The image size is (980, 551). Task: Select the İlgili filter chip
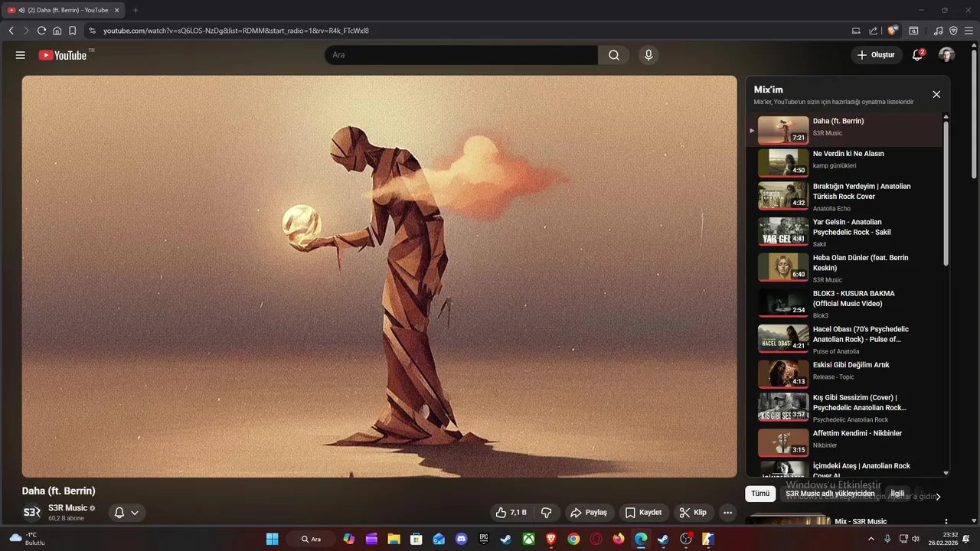(897, 494)
